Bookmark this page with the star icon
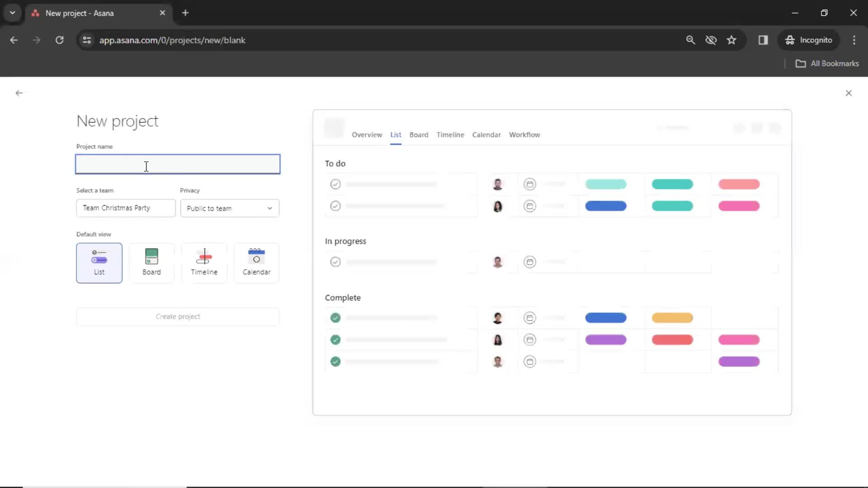 [x=731, y=40]
